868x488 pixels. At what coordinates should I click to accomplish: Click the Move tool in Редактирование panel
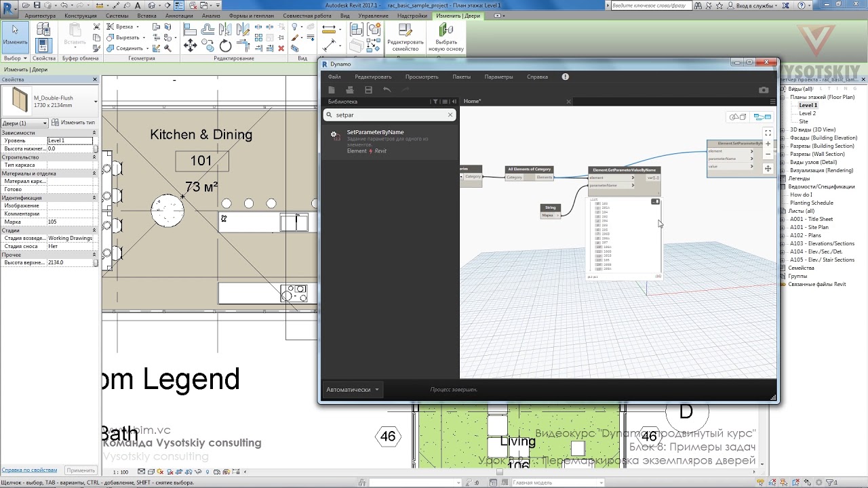190,45
